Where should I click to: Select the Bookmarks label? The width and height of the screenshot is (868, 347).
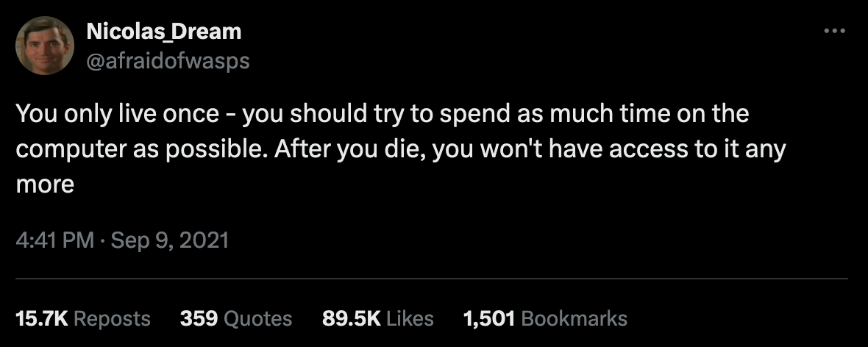pos(574,318)
